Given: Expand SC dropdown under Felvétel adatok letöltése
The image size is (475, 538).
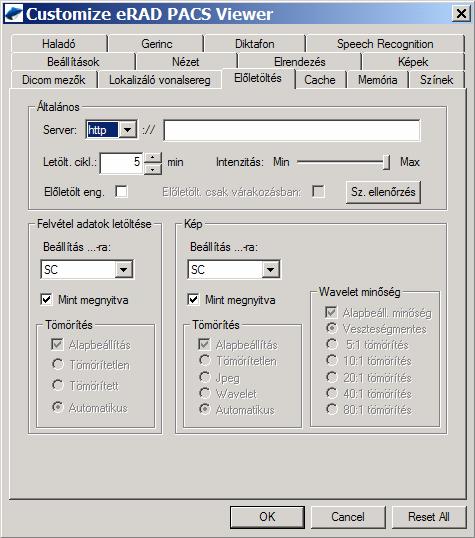Looking at the screenshot, I should pyautogui.click(x=124, y=270).
